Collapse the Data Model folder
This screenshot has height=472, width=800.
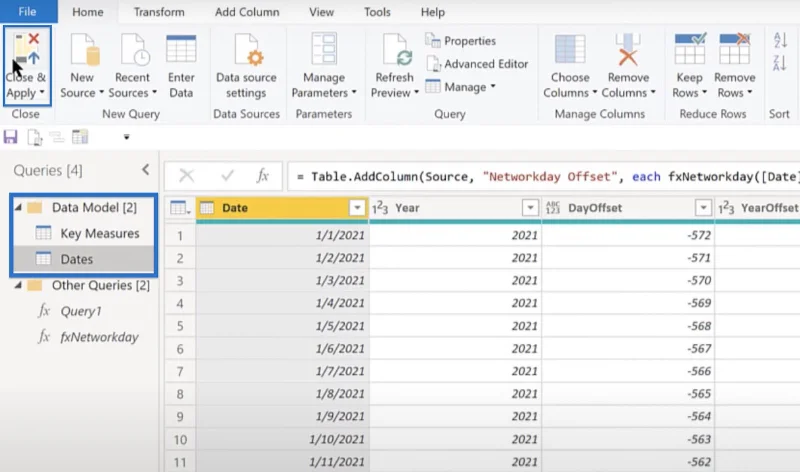tap(18, 208)
